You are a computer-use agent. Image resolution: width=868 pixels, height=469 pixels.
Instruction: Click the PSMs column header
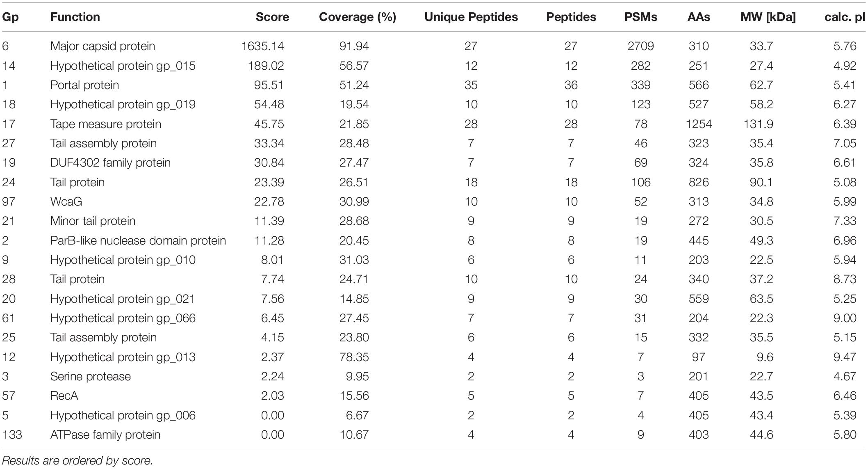[x=641, y=17]
